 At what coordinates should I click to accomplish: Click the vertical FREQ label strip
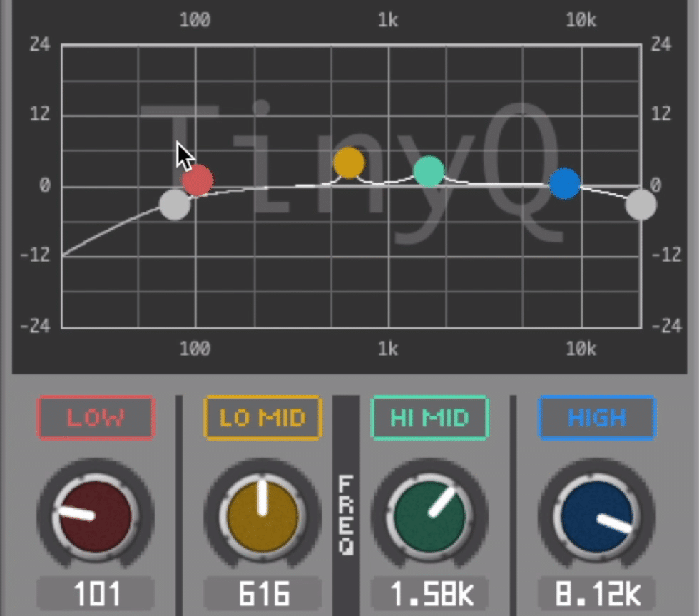pos(346,505)
